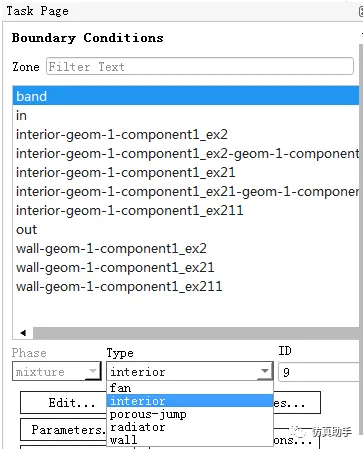The width and height of the screenshot is (363, 449).
Task: Select zone wall-geom-1-component1_ex21
Action: [x=186, y=267]
